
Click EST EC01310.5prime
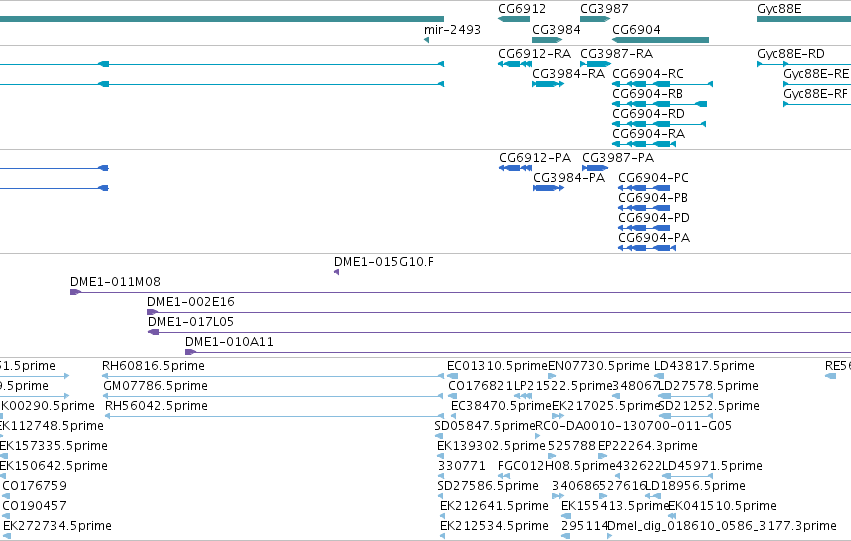click(497, 366)
